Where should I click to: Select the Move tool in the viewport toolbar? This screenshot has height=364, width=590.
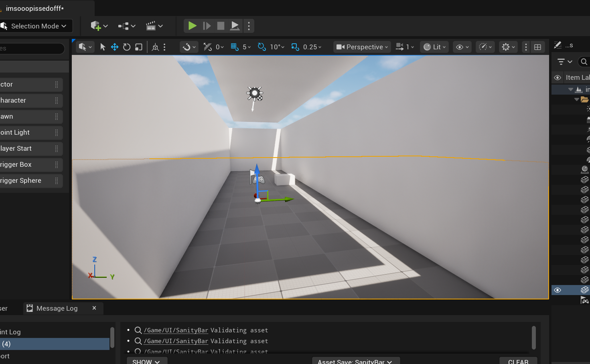click(x=114, y=47)
